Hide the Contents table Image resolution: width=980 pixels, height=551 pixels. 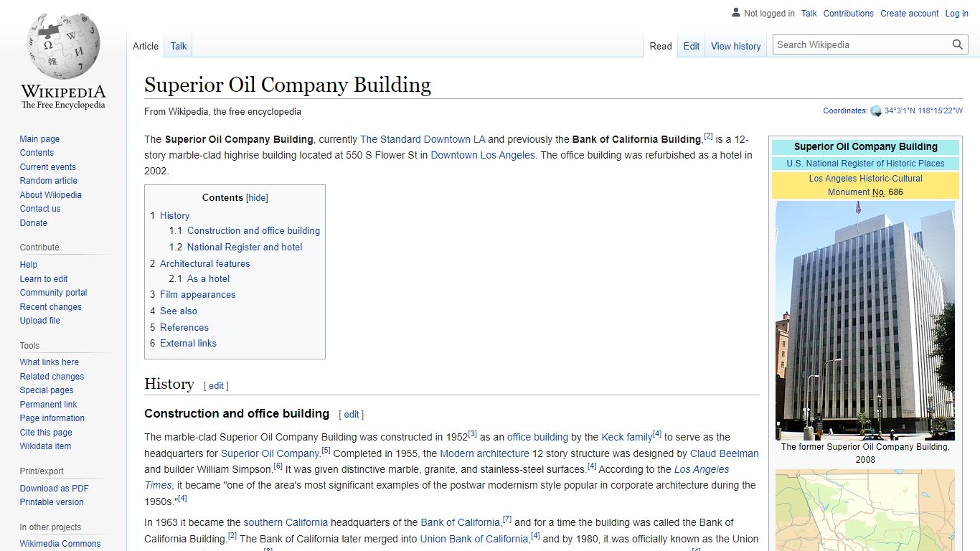pyautogui.click(x=257, y=198)
